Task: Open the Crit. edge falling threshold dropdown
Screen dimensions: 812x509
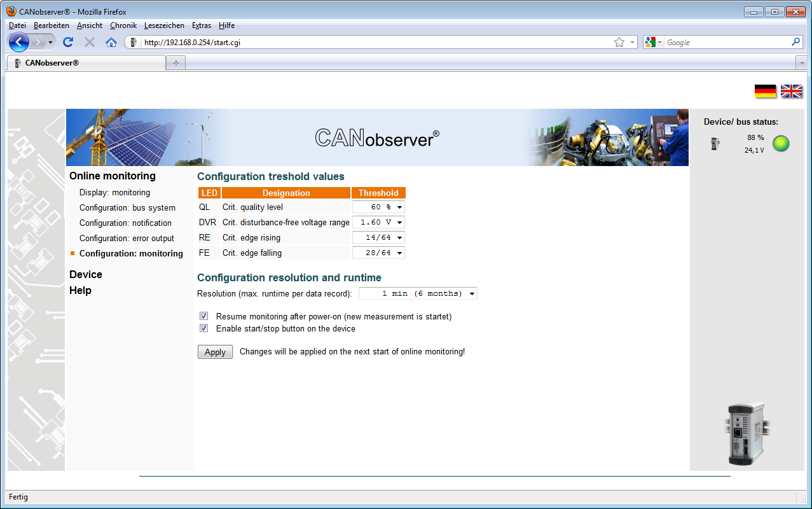Action: 378,253
